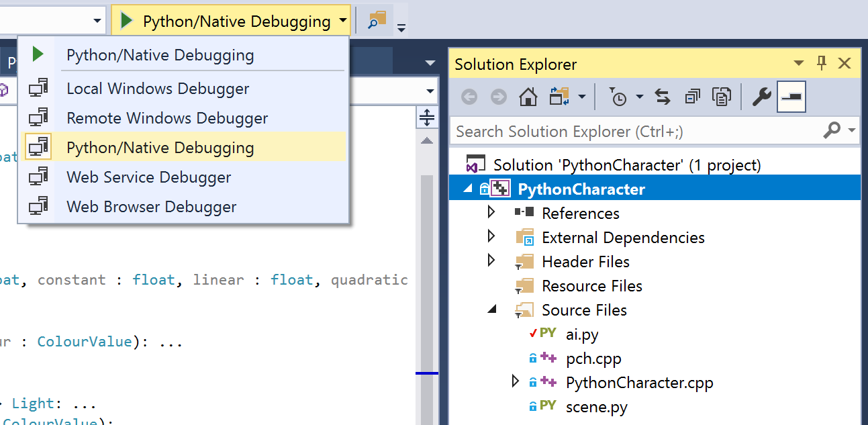The height and width of the screenshot is (425, 868).
Task: Click the Pending Changes Filter clock icon
Action: (618, 98)
